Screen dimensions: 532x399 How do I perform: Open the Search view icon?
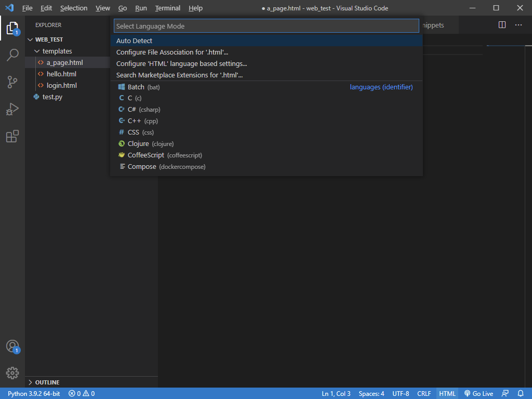[x=12, y=55]
